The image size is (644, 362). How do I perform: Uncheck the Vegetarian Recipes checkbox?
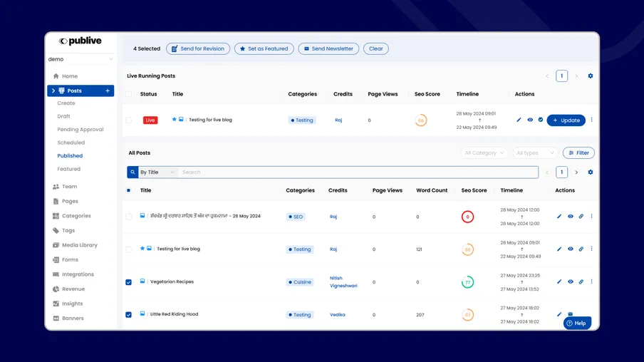pyautogui.click(x=129, y=282)
